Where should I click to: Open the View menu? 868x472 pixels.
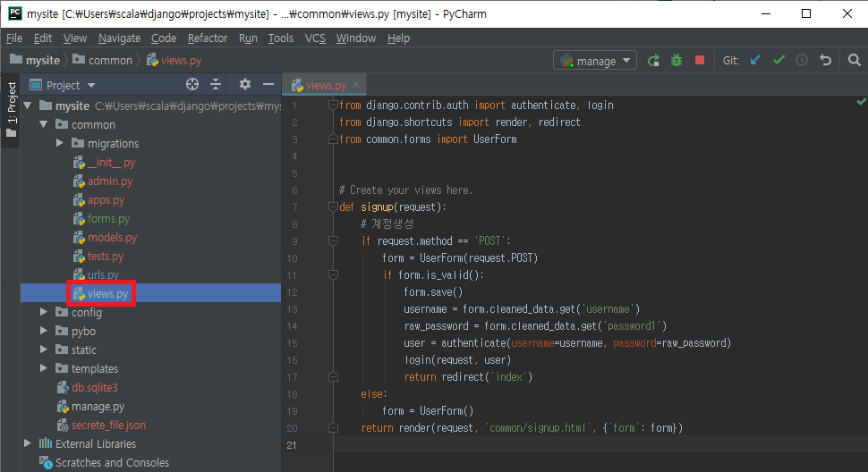75,38
